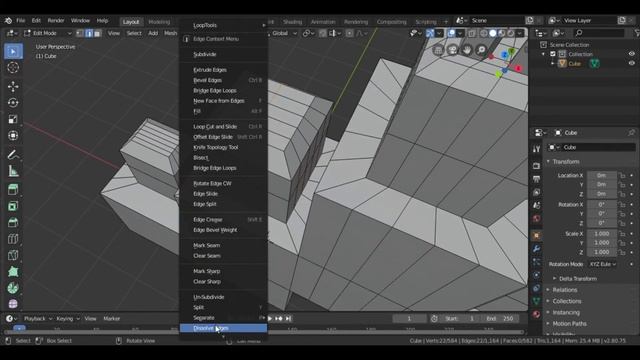Open Object Data green triangle tab

(x=536, y=301)
